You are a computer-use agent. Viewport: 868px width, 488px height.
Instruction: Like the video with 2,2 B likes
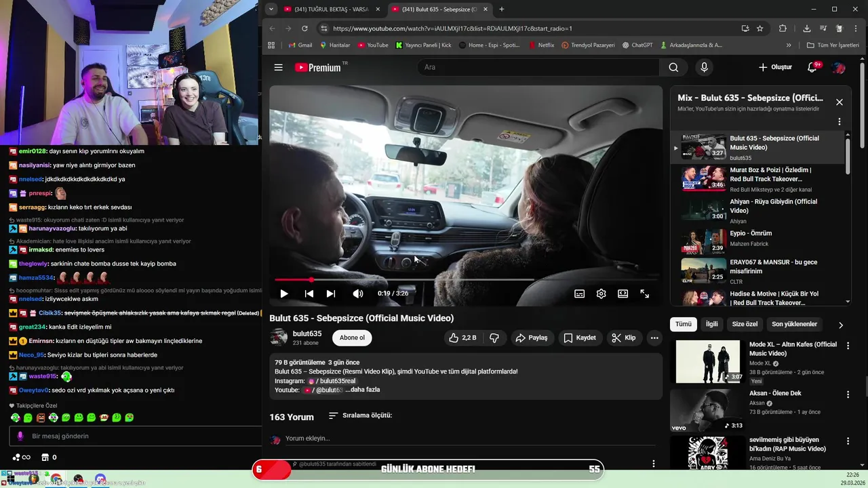[462, 338]
